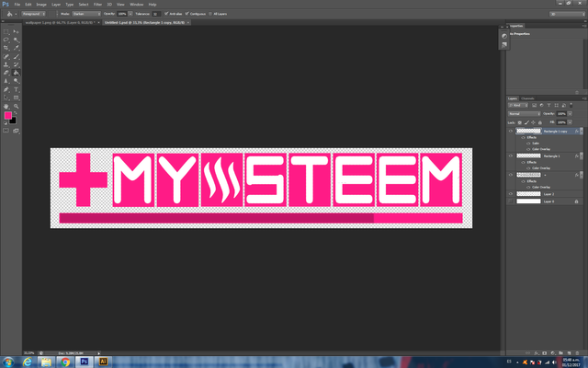
Task: Lock all for the selected layer
Action: (540, 122)
